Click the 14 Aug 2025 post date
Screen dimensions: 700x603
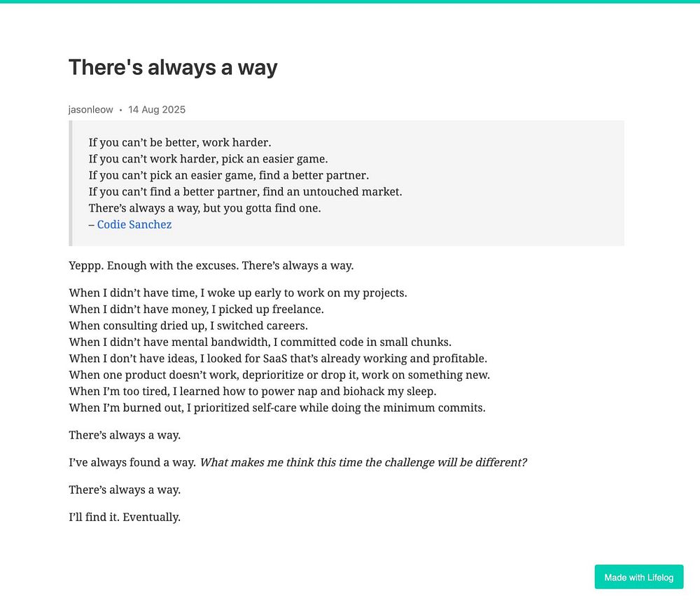pyautogui.click(x=157, y=109)
